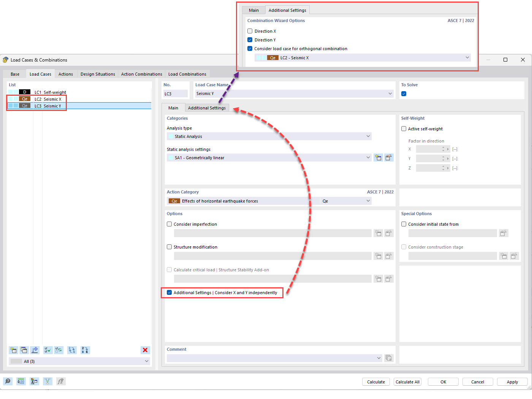Click the color display settings icon
Image resolution: width=532 pixels, height=399 pixels.
point(34,381)
